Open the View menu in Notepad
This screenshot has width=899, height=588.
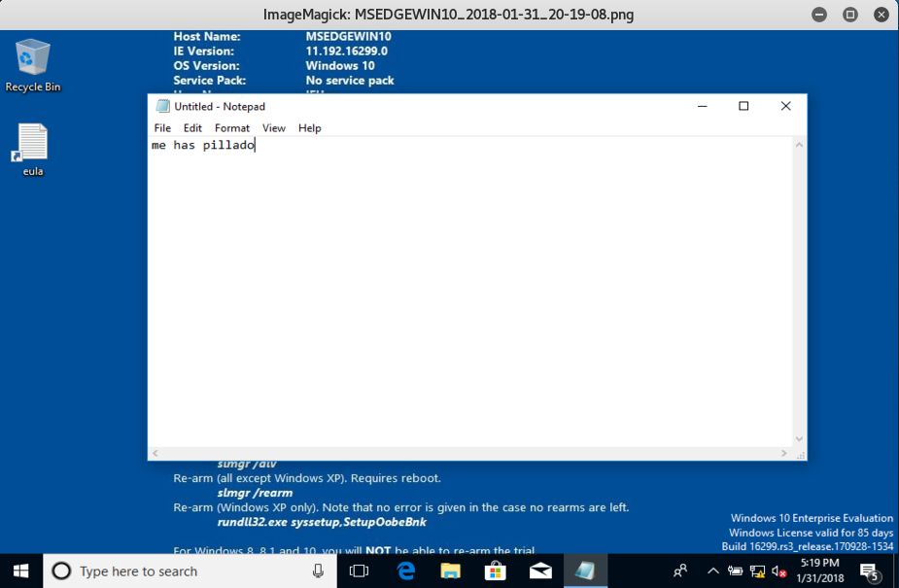274,128
